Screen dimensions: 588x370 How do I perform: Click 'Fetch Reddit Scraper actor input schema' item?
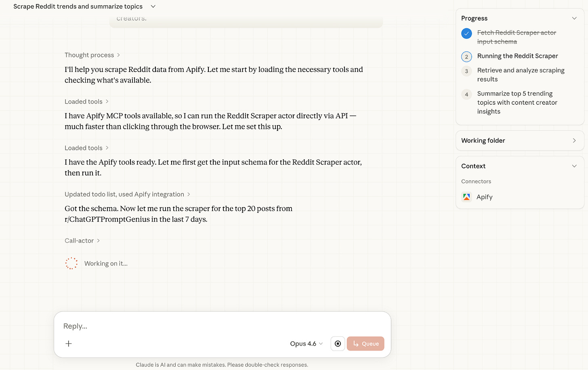coord(517,37)
